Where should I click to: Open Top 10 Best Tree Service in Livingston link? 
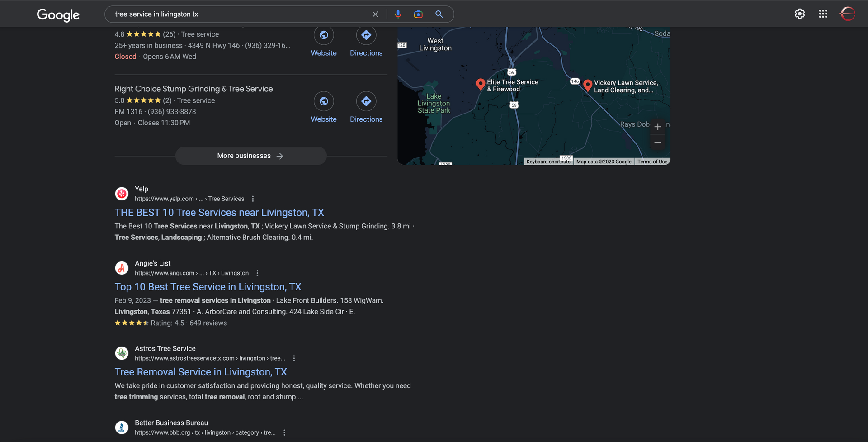208,287
